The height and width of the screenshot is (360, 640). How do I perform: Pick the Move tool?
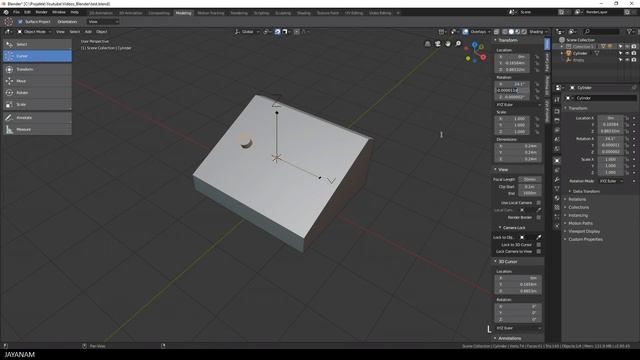point(38,81)
